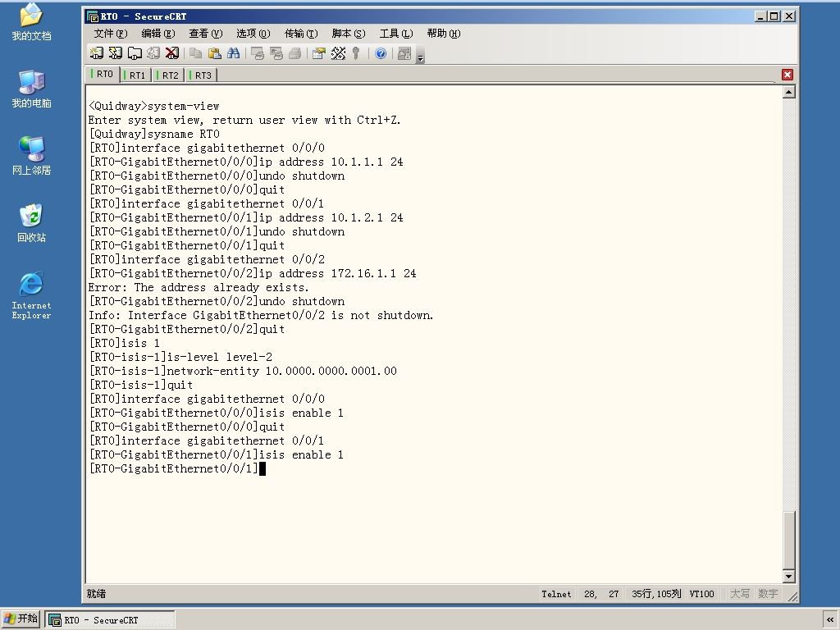Click the taskbar tray expand chevron

pyautogui.click(x=830, y=620)
